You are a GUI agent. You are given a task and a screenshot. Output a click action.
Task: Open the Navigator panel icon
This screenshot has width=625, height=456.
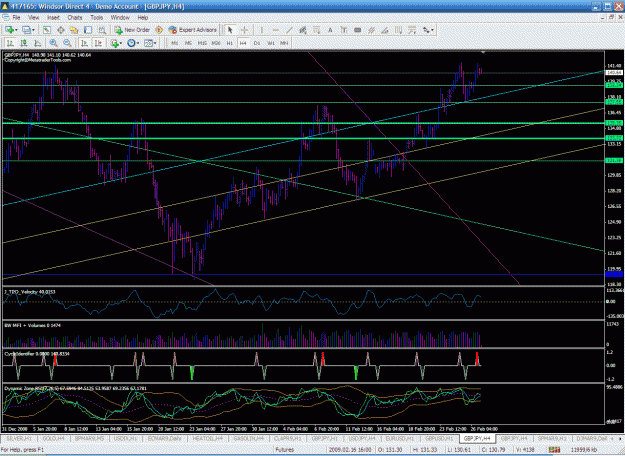click(74, 30)
